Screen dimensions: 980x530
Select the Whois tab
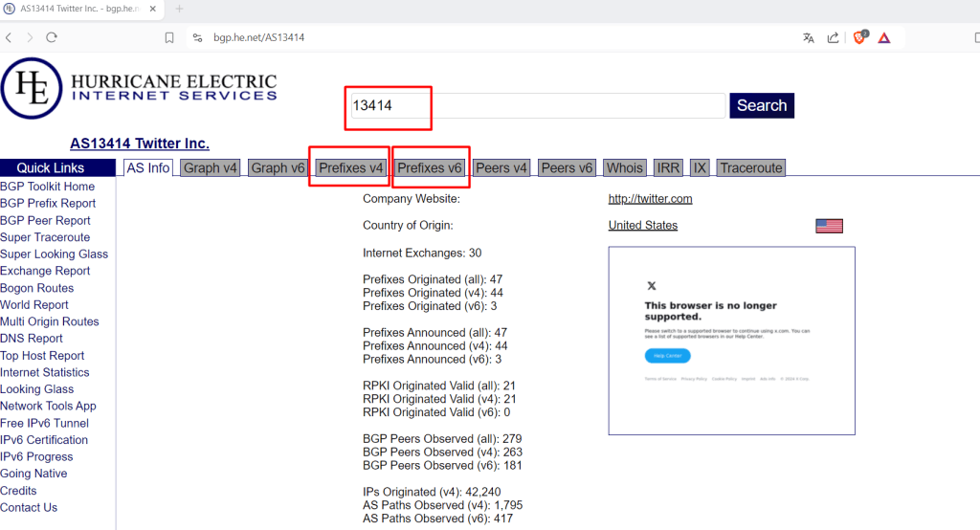tap(624, 168)
